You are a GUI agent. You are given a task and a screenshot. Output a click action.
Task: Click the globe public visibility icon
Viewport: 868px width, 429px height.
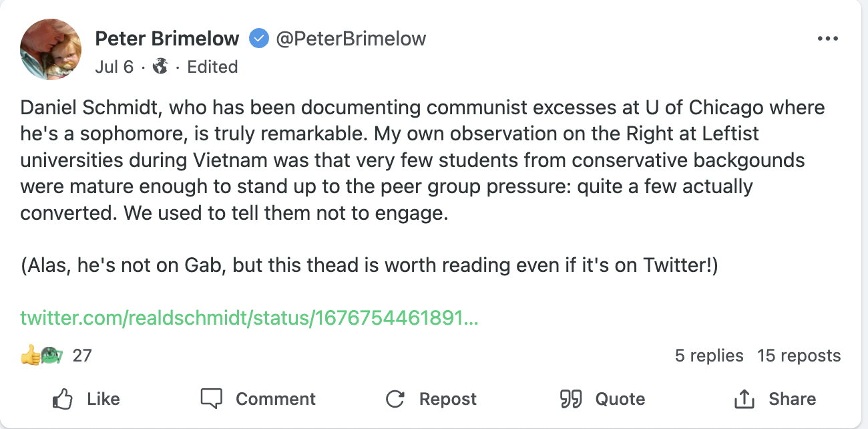point(160,67)
